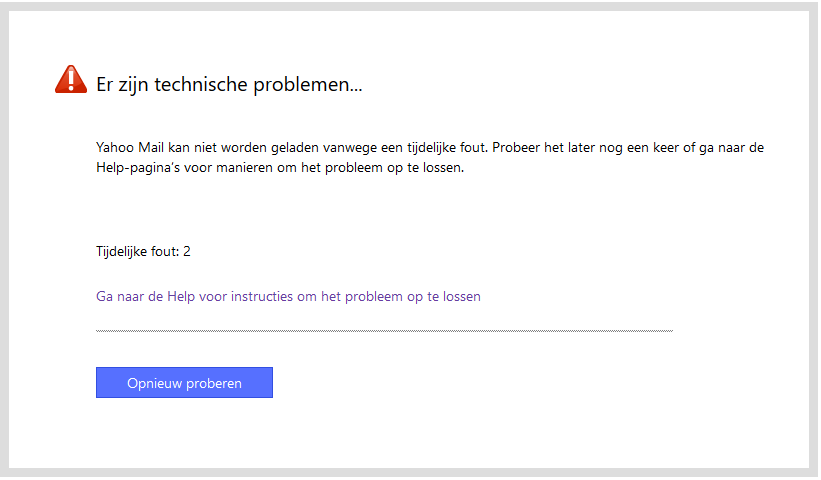821x480 pixels.
Task: Click the dotted horizontal divider line
Action: coord(384,330)
